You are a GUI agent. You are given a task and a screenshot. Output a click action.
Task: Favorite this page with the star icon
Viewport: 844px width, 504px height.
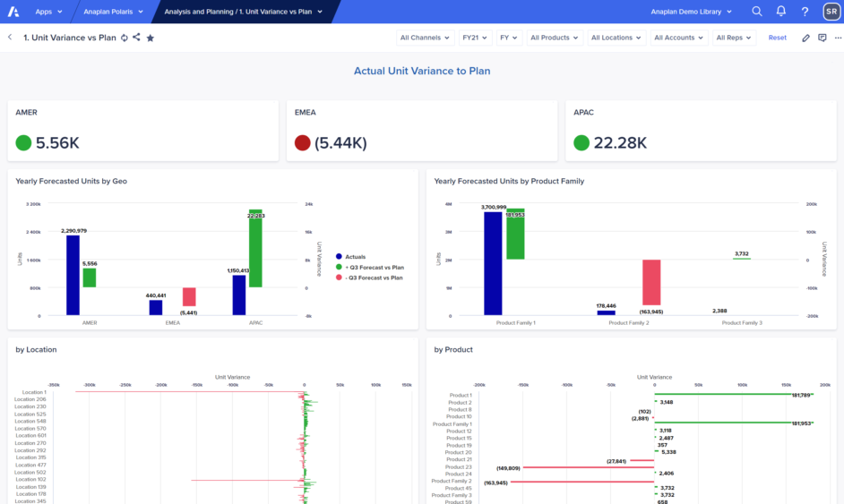(151, 38)
